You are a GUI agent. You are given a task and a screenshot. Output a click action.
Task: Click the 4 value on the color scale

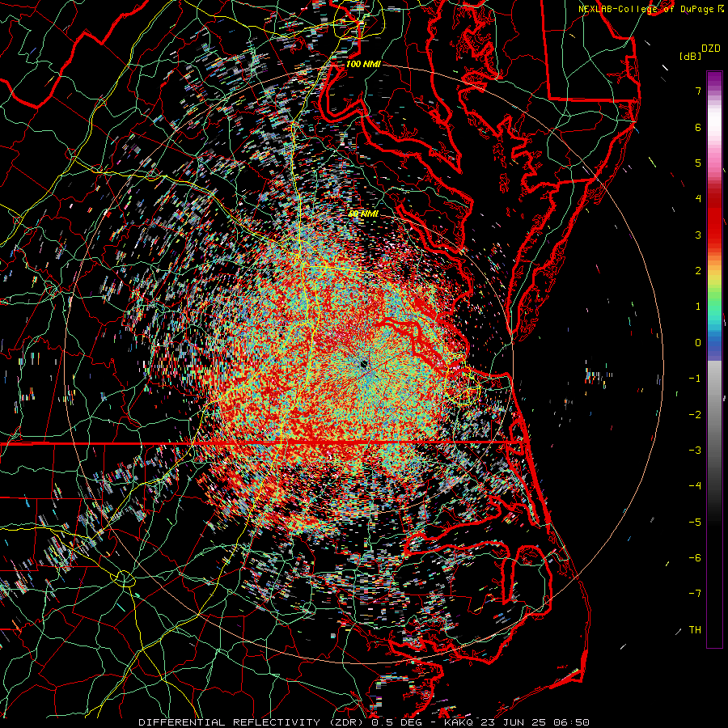698,199
